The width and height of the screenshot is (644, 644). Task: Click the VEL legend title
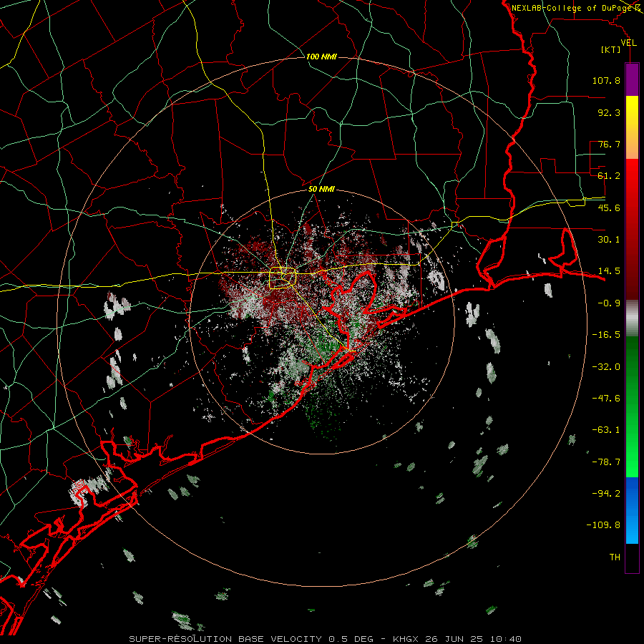tap(628, 42)
